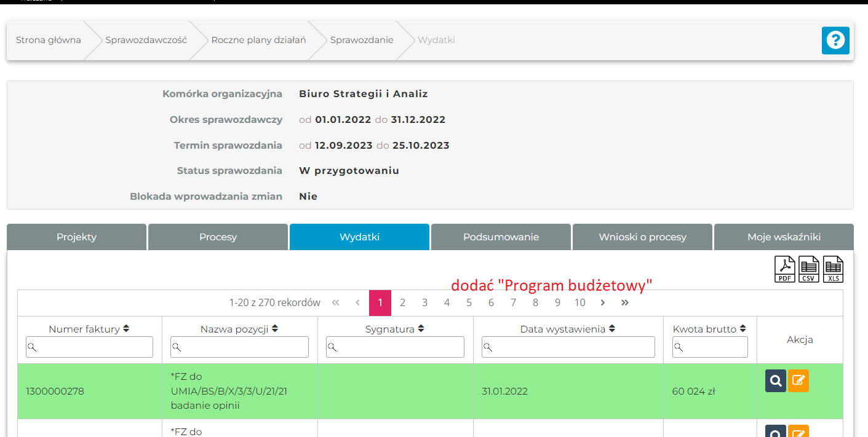Click the Nazwa pozycji filter field
The height and width of the screenshot is (437, 868).
point(240,347)
